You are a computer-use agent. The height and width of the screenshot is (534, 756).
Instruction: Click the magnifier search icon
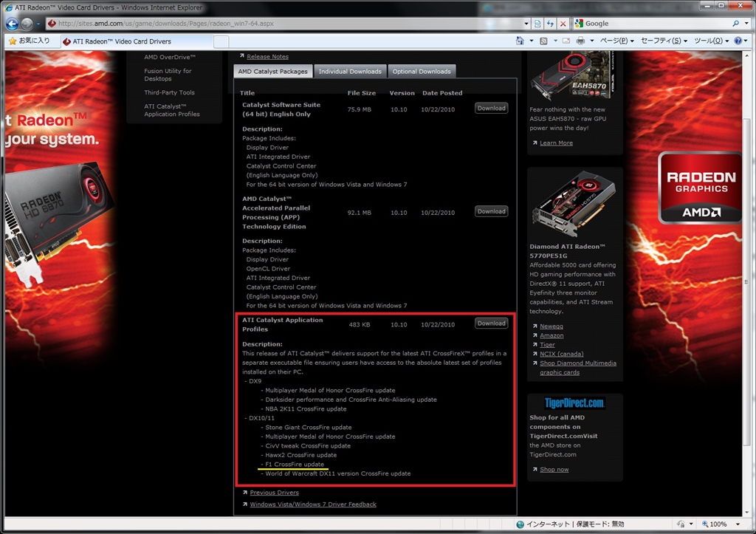coord(735,23)
